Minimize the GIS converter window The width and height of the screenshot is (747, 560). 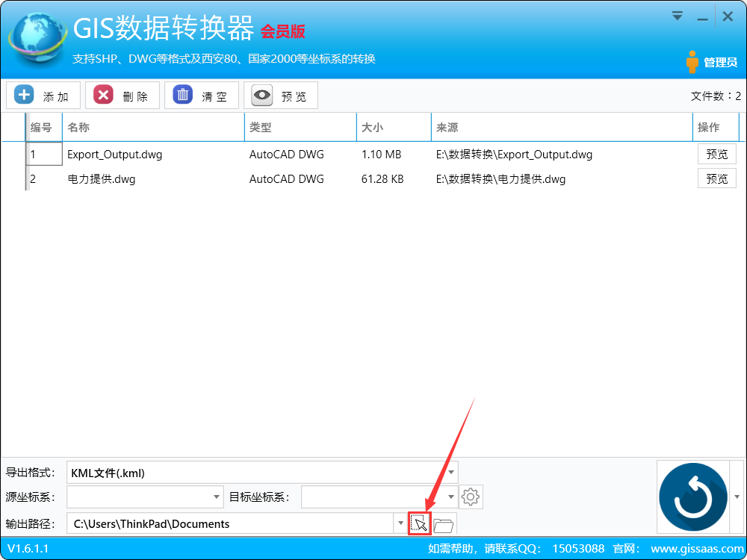702,18
